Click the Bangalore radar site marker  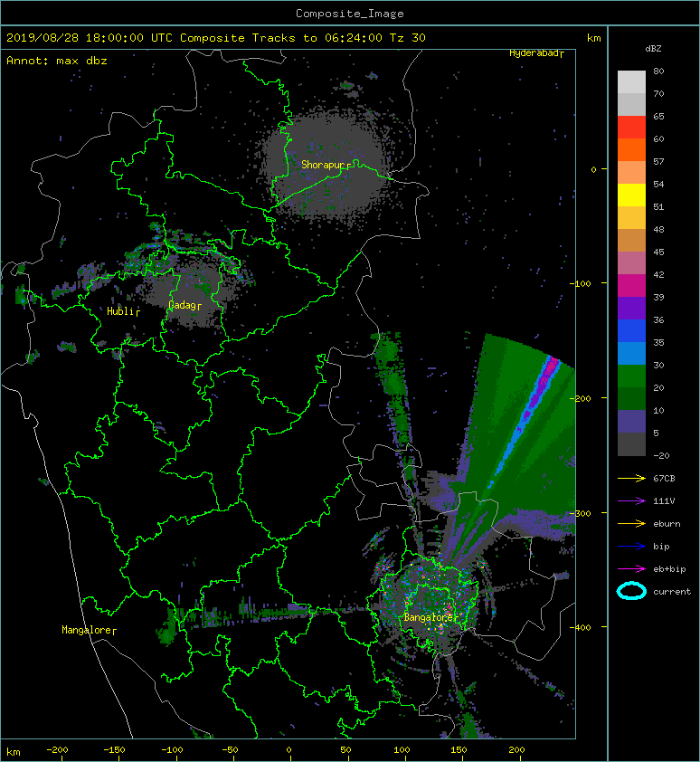point(456,618)
